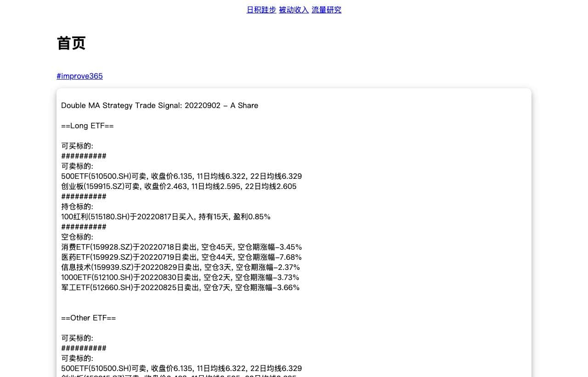Image resolution: width=588 pixels, height=377 pixels.
Task: Select the title line Double MA Strategy Trade Signal
Action: coord(160,105)
